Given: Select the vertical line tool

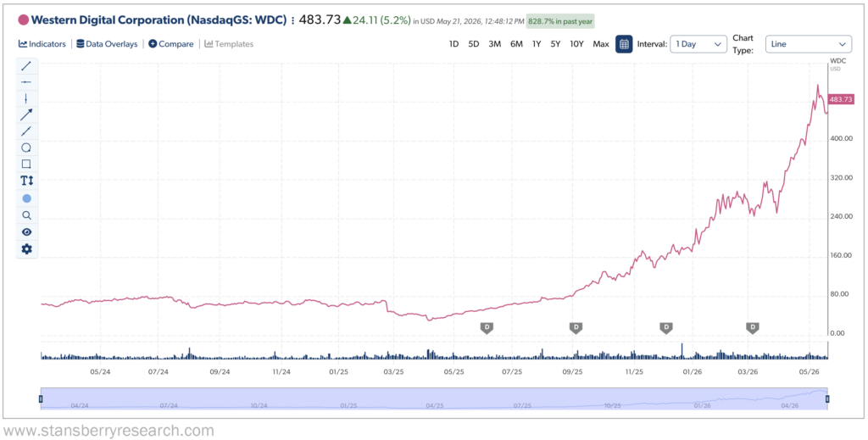Looking at the screenshot, I should (26, 98).
